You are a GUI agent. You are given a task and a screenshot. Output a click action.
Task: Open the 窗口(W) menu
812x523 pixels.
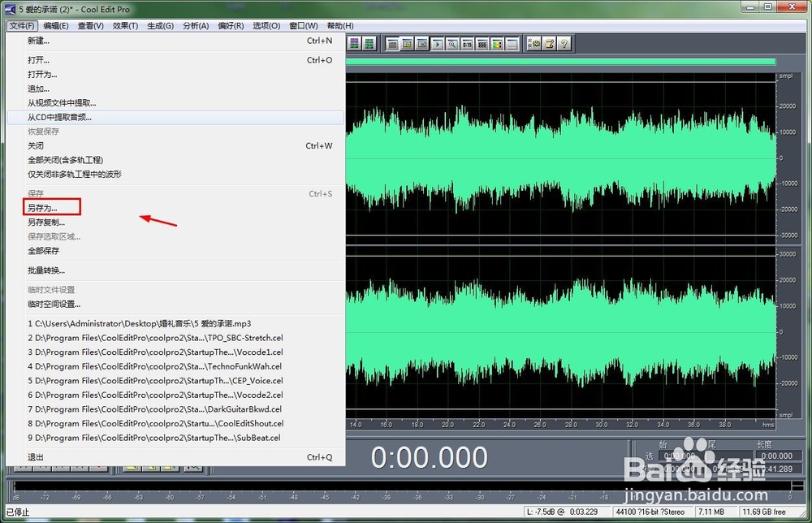(x=304, y=26)
